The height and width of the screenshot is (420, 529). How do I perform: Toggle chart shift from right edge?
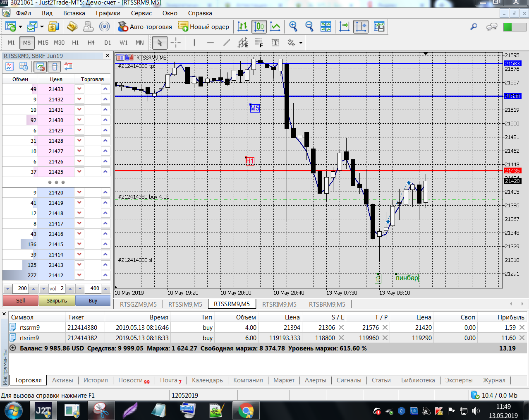pyautogui.click(x=361, y=27)
